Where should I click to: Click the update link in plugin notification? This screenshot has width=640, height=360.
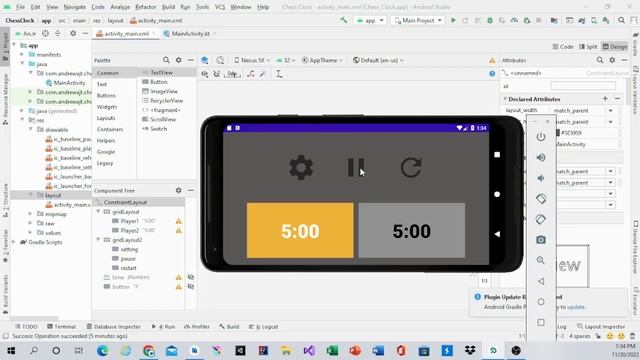coord(576,307)
